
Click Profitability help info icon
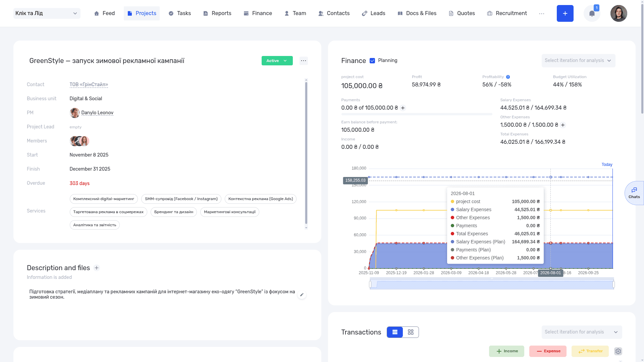click(508, 77)
